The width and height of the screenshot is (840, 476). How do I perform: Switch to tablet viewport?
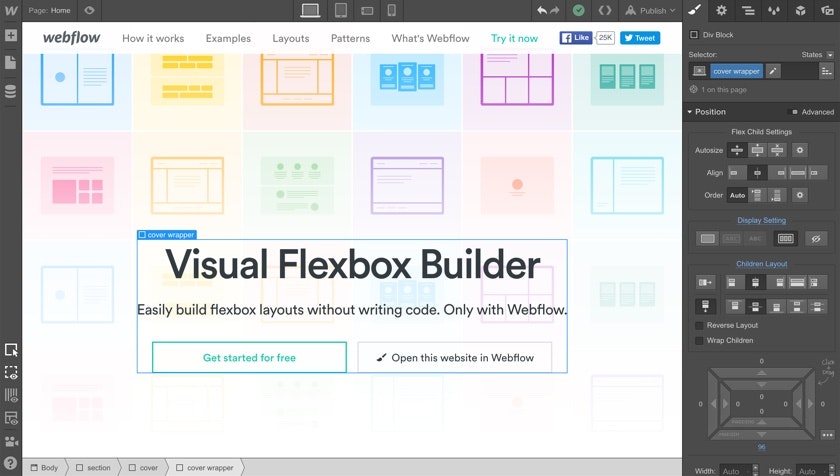[x=341, y=10]
